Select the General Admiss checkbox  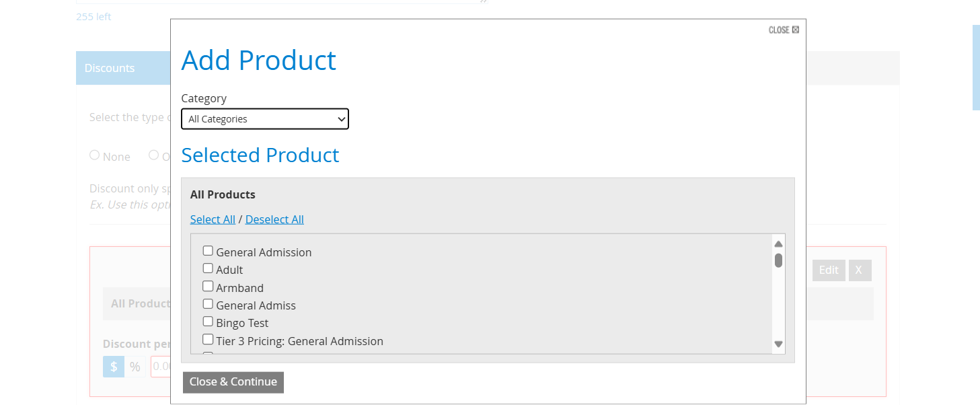[x=208, y=304]
